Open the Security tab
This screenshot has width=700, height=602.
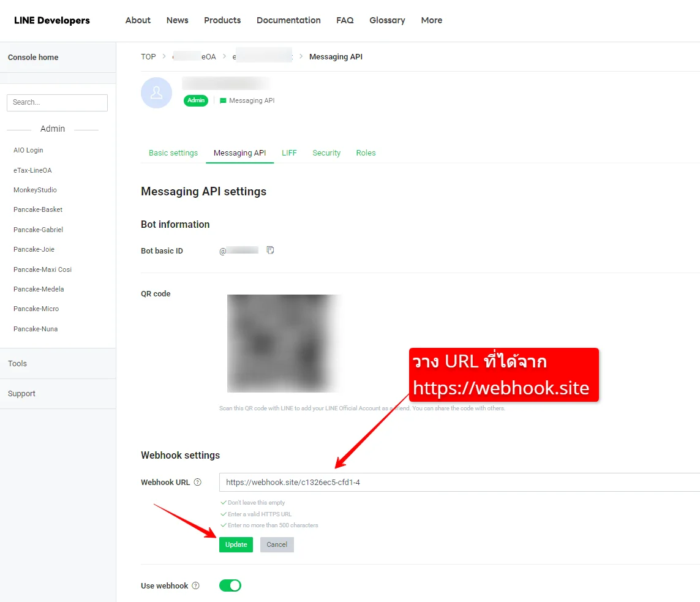coord(326,152)
